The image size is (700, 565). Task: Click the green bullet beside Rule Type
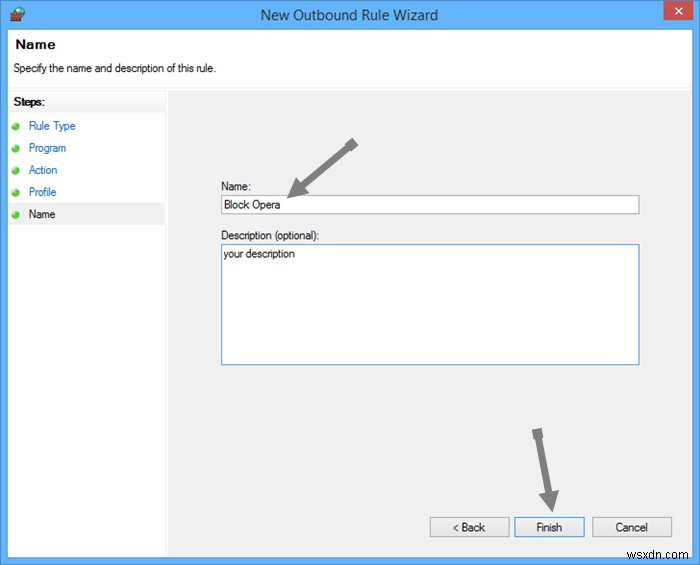tap(16, 126)
